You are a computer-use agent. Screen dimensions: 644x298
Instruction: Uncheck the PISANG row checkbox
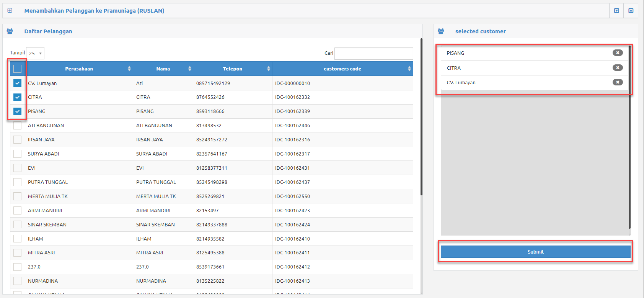tap(17, 111)
